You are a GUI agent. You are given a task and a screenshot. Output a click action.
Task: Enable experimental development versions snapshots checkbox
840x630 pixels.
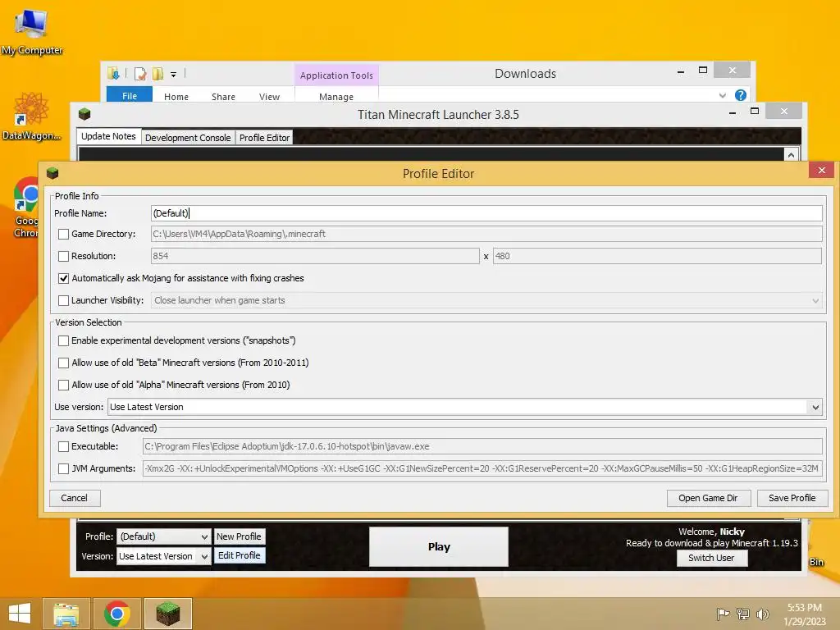pos(64,340)
